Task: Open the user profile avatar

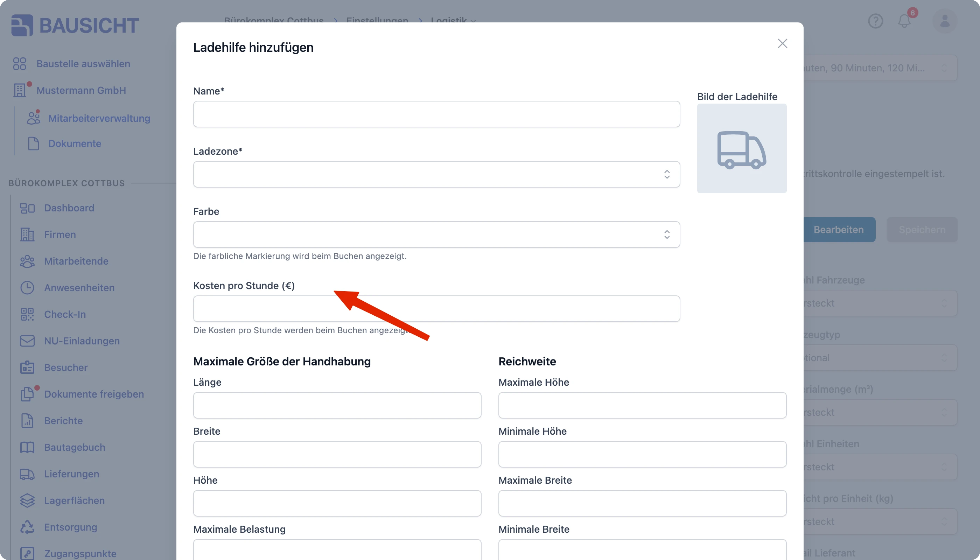Action: (x=945, y=21)
